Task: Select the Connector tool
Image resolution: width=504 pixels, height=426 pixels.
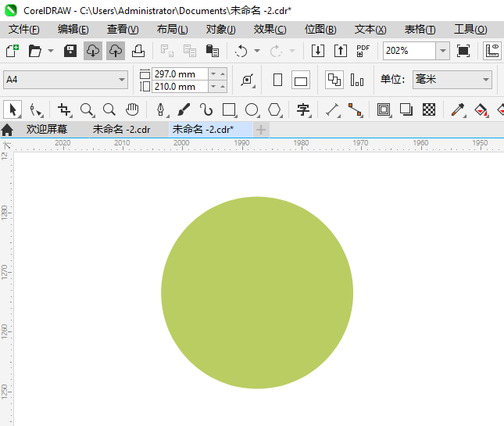Action: click(356, 109)
